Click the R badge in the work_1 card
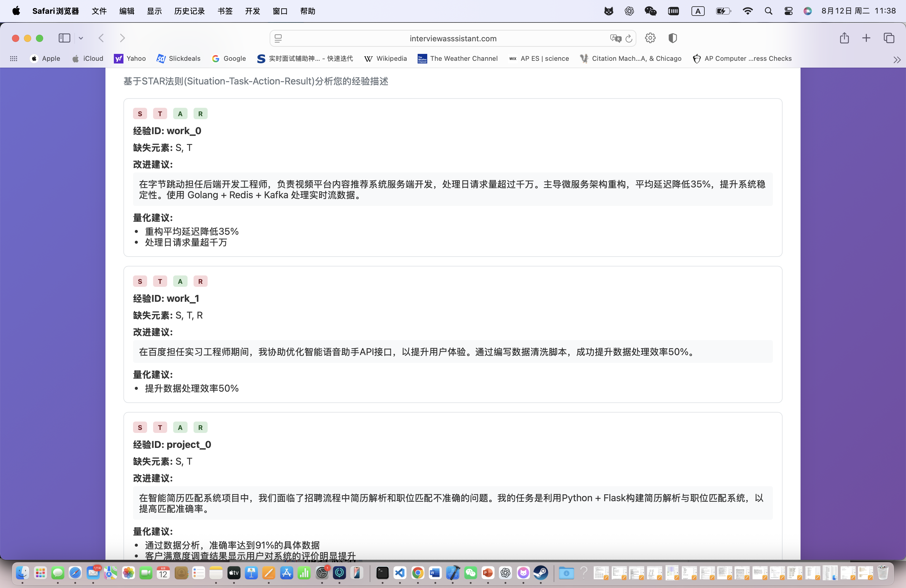This screenshot has width=906, height=588. [200, 281]
